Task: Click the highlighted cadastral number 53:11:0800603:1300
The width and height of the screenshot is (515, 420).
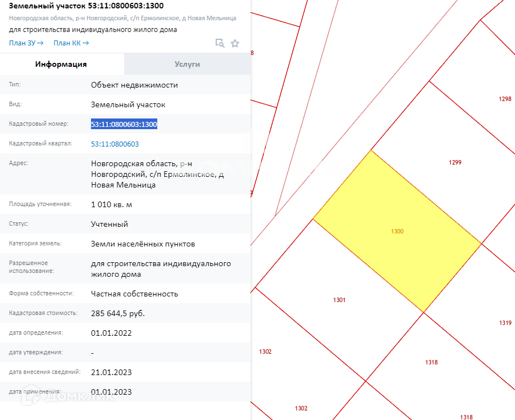Action: click(x=124, y=124)
